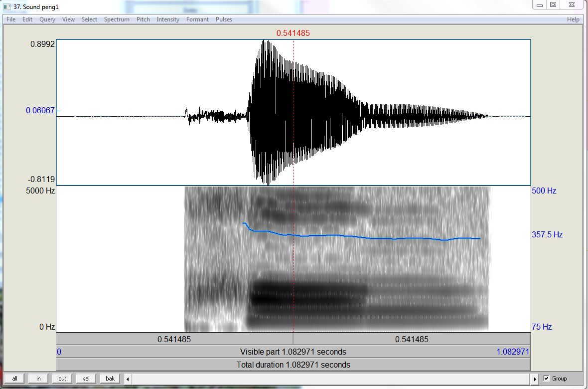Open the Select menu
588x389 pixels.
[89, 19]
